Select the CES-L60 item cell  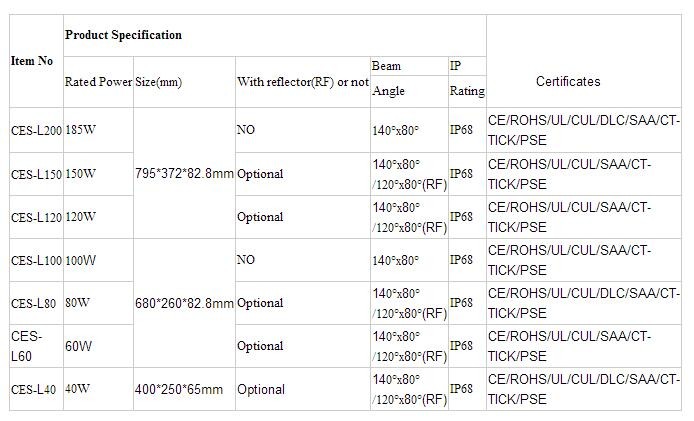36,346
